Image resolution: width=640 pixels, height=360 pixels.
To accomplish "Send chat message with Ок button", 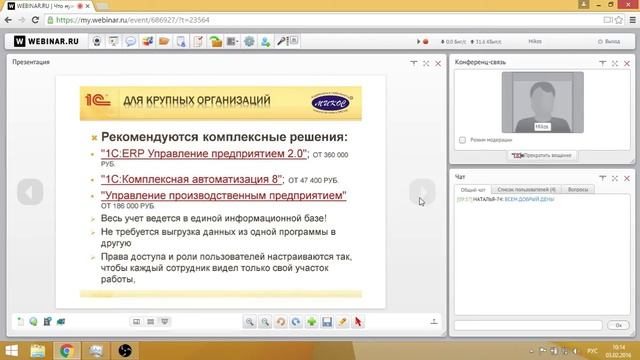I will pos(618,325).
